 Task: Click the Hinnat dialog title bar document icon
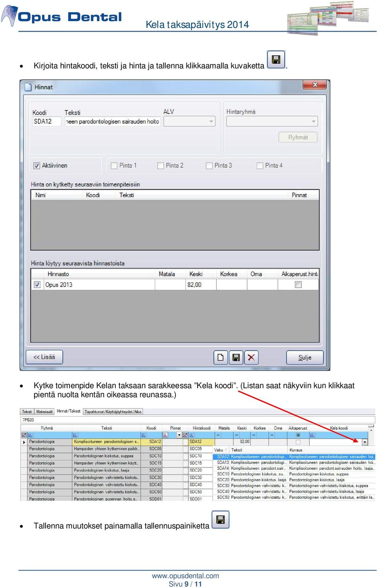[28, 87]
